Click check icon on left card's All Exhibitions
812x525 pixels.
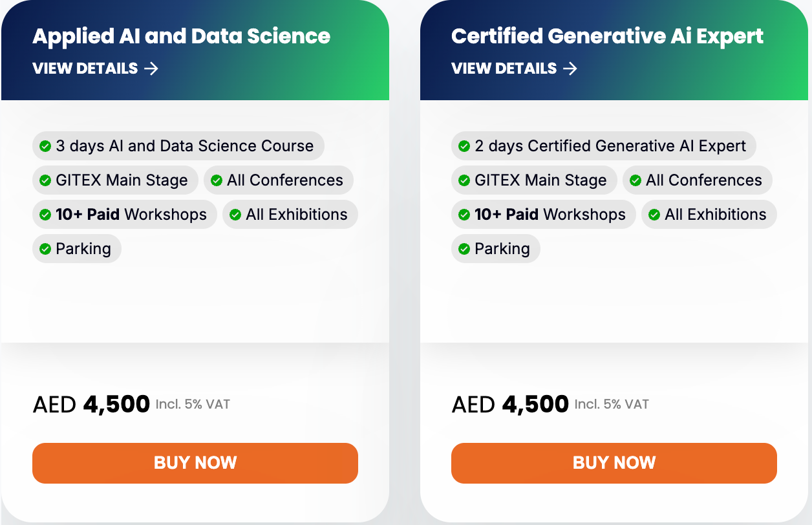click(x=235, y=215)
